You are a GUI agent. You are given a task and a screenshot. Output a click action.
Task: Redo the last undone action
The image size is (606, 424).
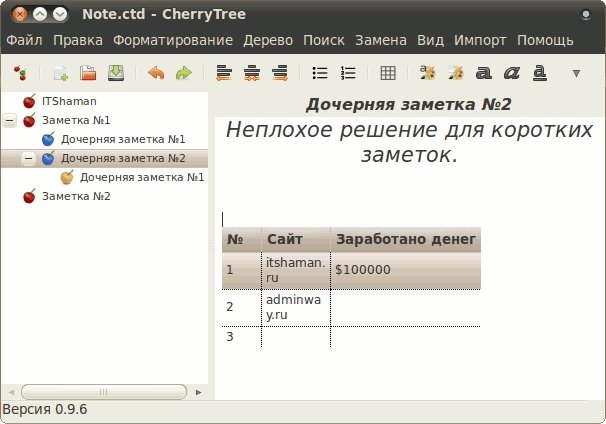click(x=183, y=73)
